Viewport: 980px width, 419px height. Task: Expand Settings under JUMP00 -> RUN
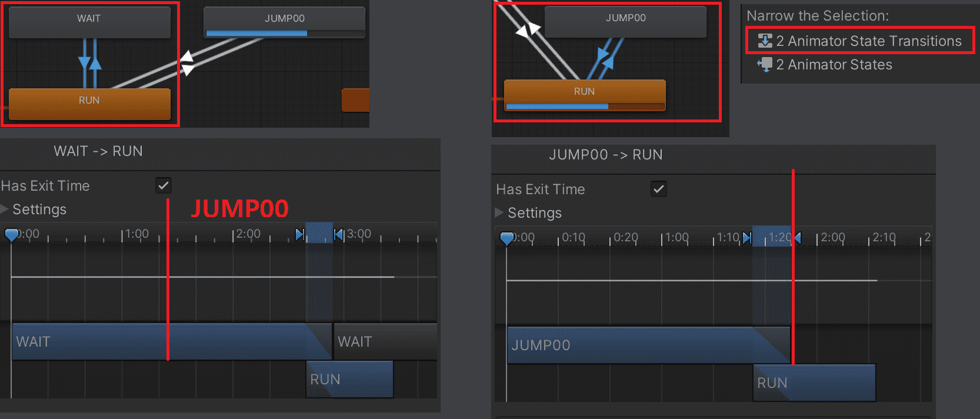(499, 213)
